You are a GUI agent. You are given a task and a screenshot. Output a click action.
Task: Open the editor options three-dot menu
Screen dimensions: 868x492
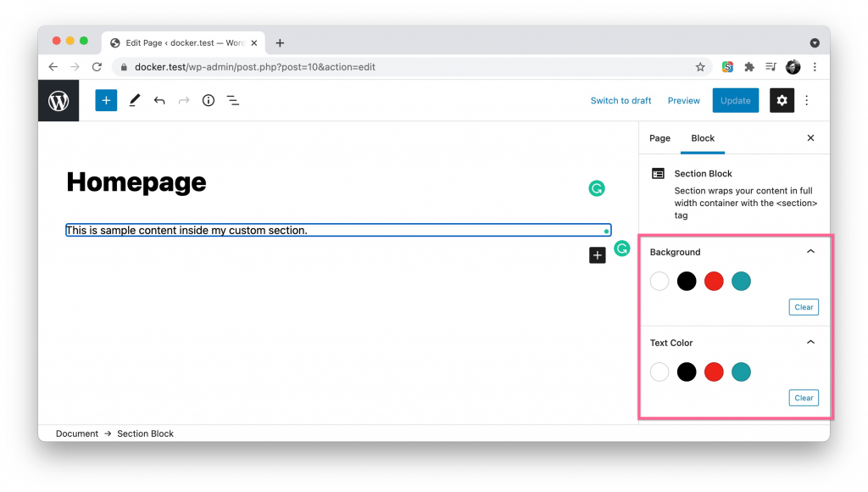click(x=807, y=100)
